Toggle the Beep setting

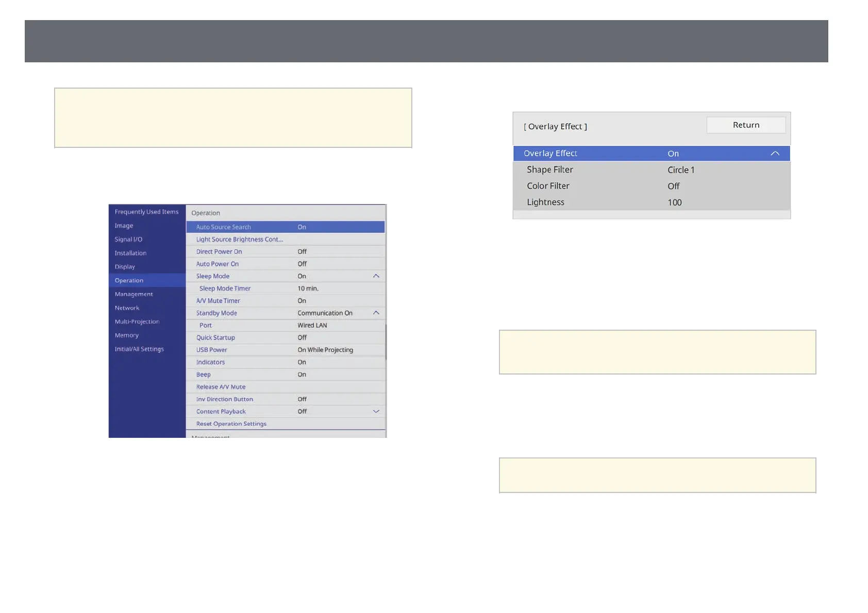(x=285, y=375)
